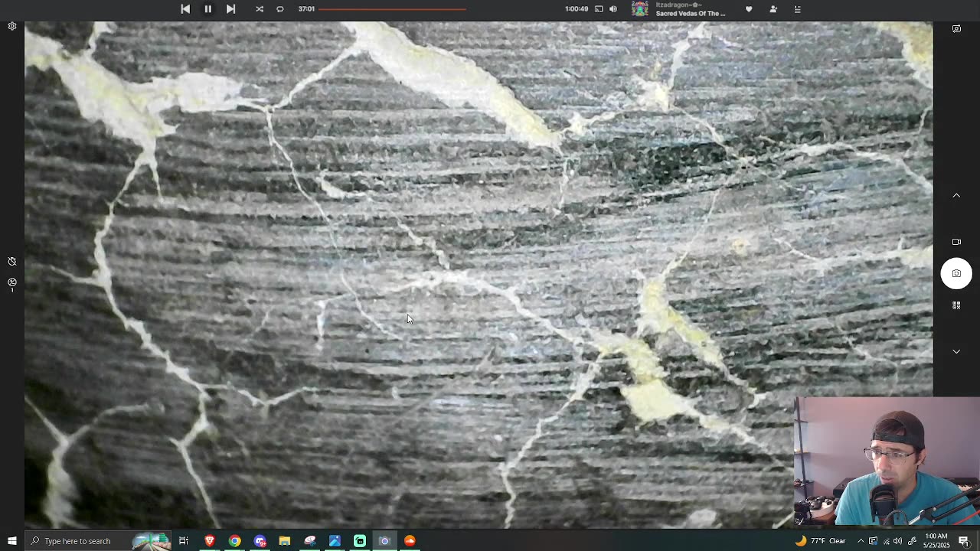Open the display projection tray icon

click(873, 541)
